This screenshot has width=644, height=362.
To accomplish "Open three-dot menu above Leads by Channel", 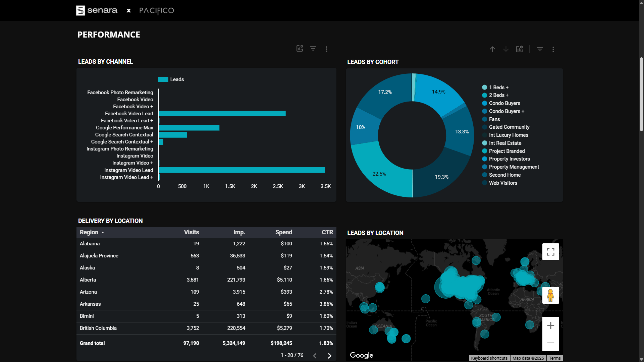I will pos(326,49).
